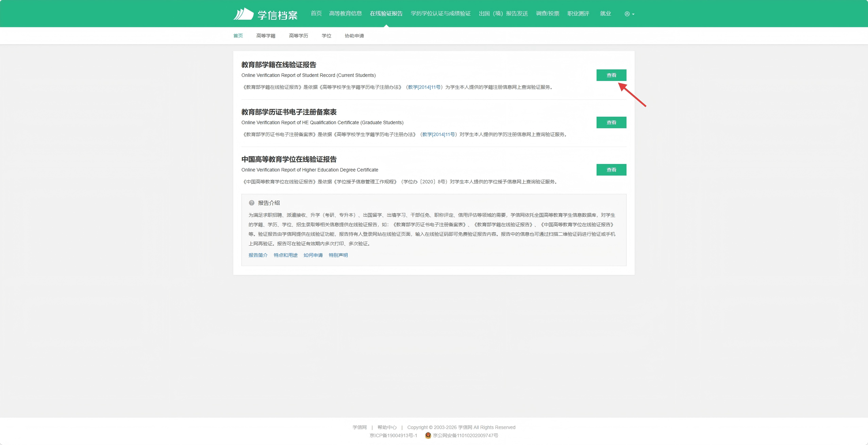
Task: Switch to the 高等学历 sub-tab
Action: pyautogui.click(x=298, y=36)
